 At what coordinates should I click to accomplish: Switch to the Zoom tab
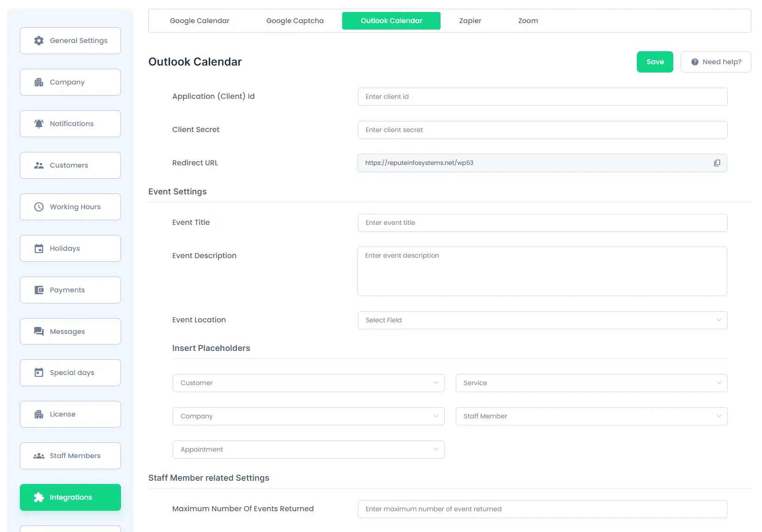(x=528, y=21)
